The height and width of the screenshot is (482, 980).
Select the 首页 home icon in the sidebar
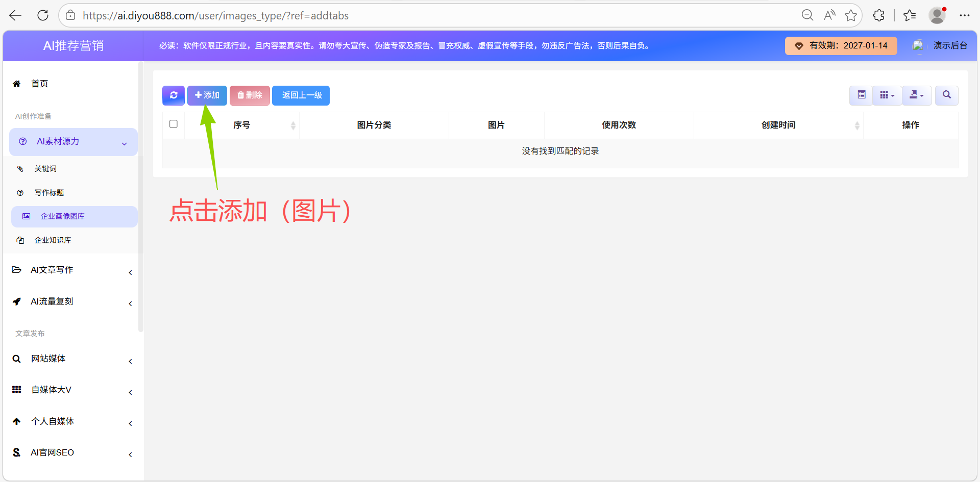point(16,83)
